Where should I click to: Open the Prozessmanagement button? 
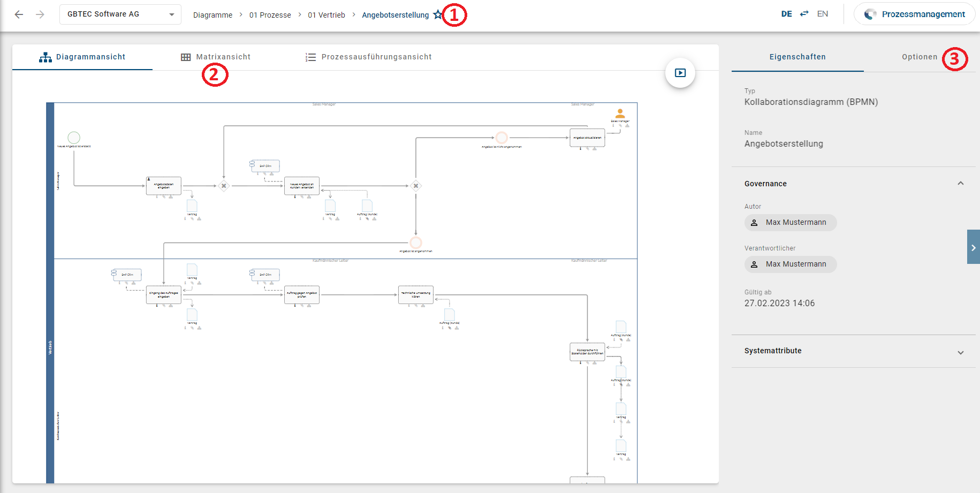914,14
